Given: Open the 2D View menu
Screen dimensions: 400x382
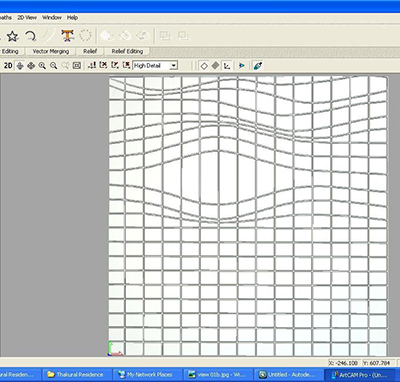Looking at the screenshot, I should click(27, 17).
